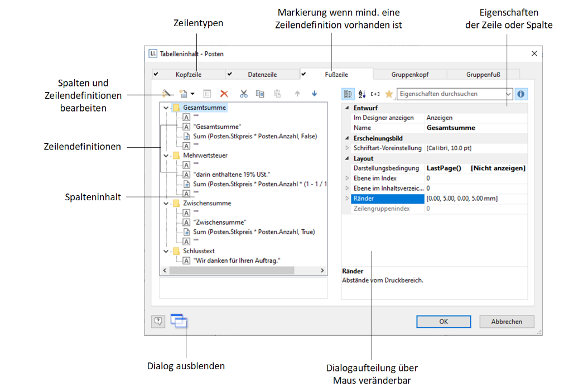Viewport: 588px width, 392px height.
Task: Click the hide dialog icon
Action: tap(179, 321)
